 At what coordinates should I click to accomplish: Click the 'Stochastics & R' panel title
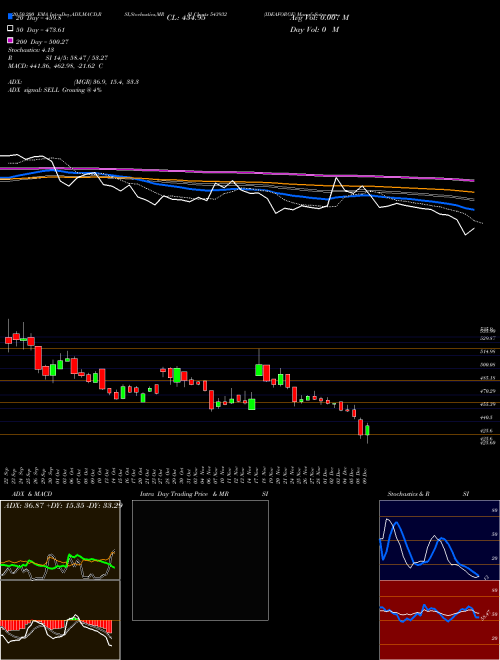408,494
